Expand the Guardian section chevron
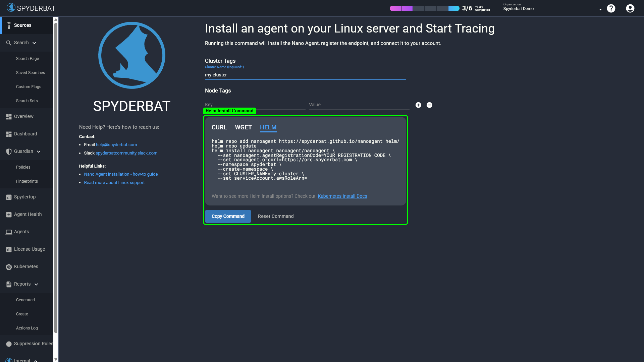Viewport: 644px width, 362px height. (x=39, y=152)
